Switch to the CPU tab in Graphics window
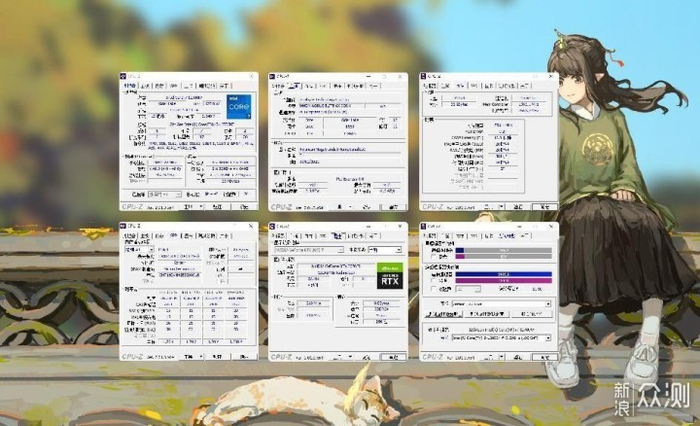The image size is (700, 426). 278,236
